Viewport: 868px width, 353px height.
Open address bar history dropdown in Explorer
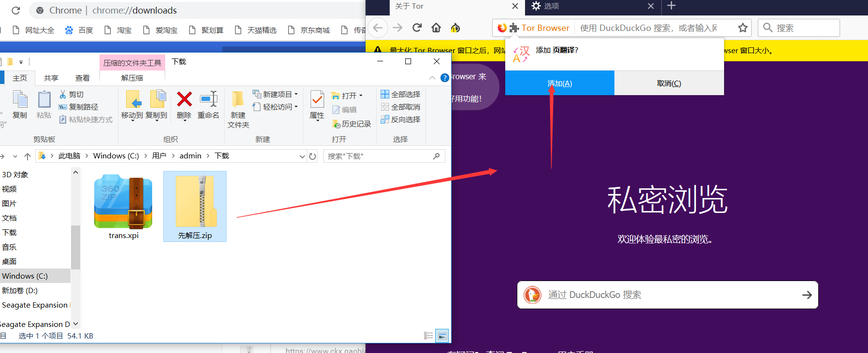302,156
